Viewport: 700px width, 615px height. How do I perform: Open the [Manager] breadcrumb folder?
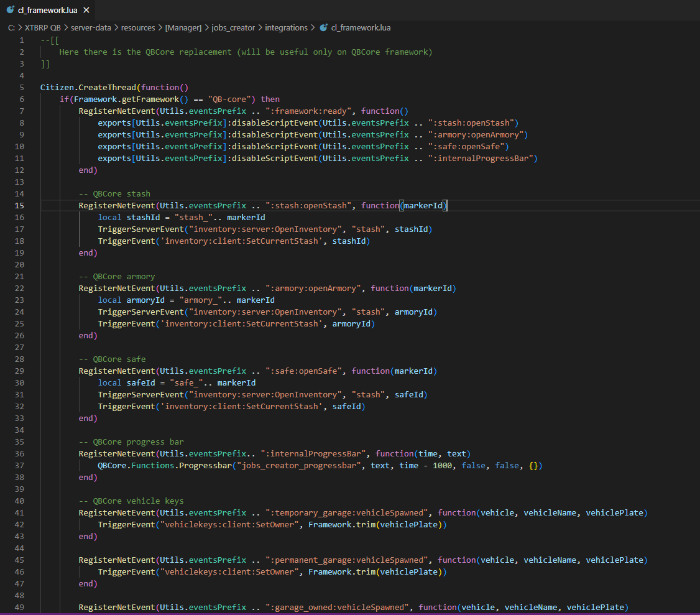point(183,28)
